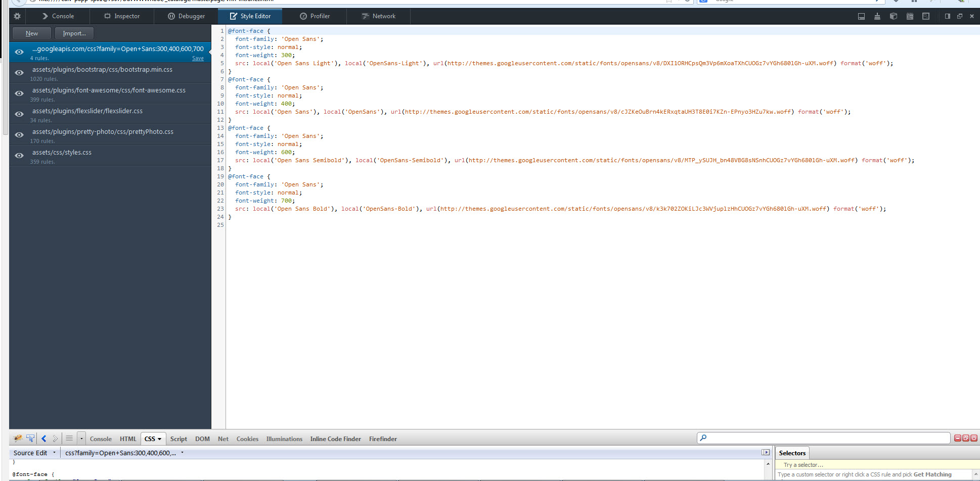Viewport: 980px width, 481px height.
Task: Open Scratchpad from the clapperboard icon
Action: click(x=910, y=16)
